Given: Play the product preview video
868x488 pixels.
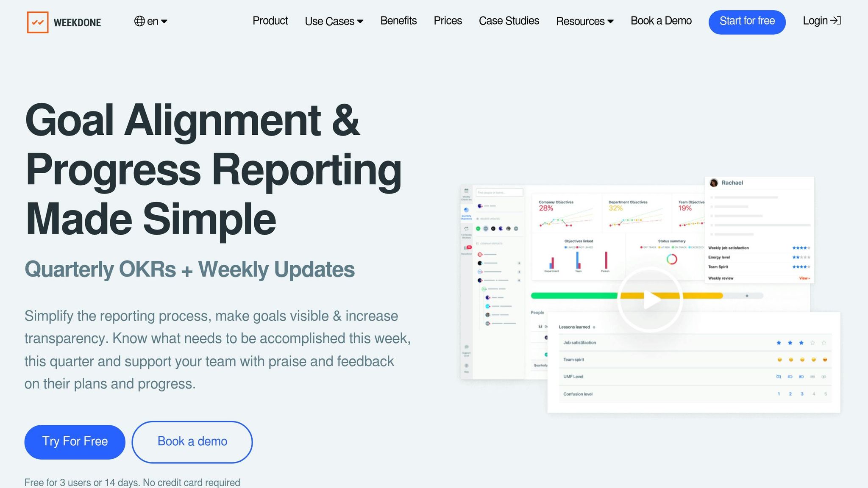Looking at the screenshot, I should [x=650, y=300].
